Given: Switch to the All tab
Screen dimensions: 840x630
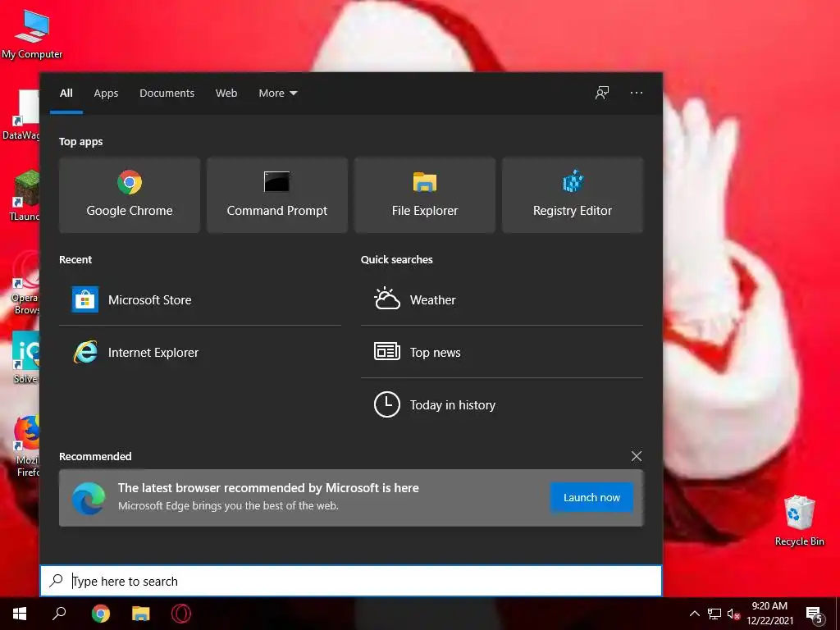Looking at the screenshot, I should click(66, 94).
